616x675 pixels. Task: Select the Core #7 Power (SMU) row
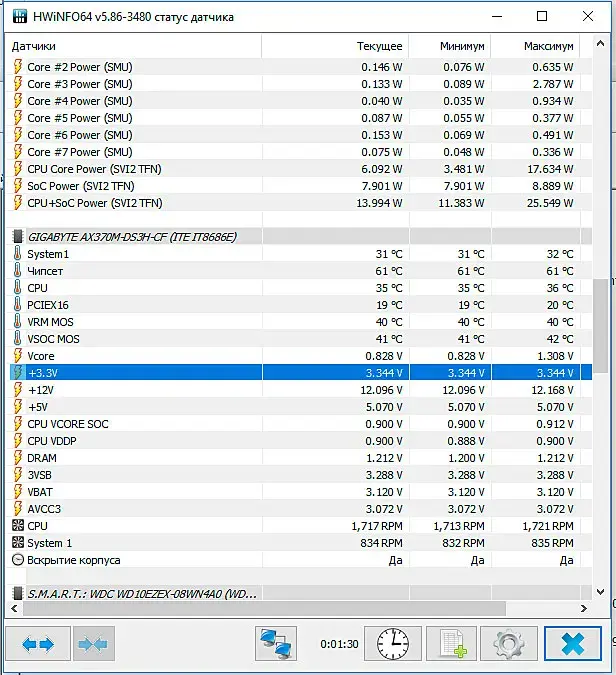coord(299,152)
